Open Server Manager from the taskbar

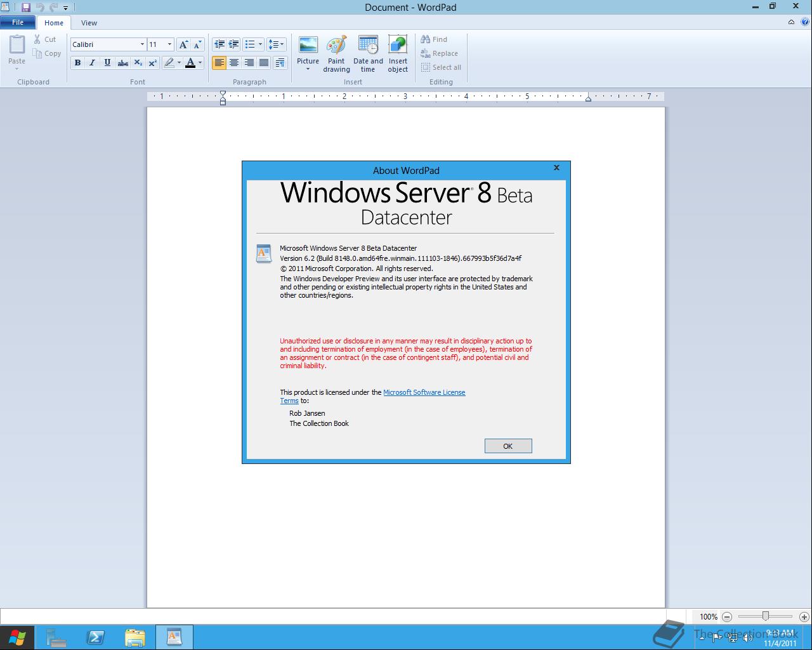pos(56,637)
